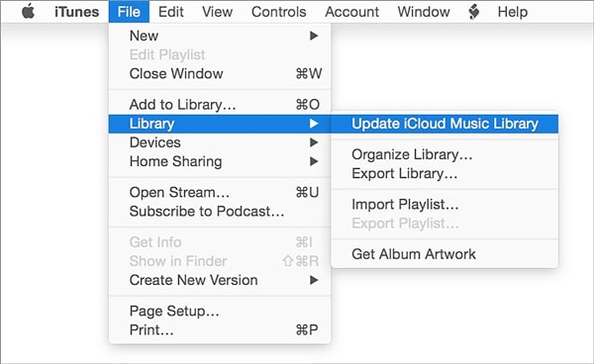Expand the Home Sharing submenu arrow
Viewport: 594px width, 364px height.
[x=314, y=161]
